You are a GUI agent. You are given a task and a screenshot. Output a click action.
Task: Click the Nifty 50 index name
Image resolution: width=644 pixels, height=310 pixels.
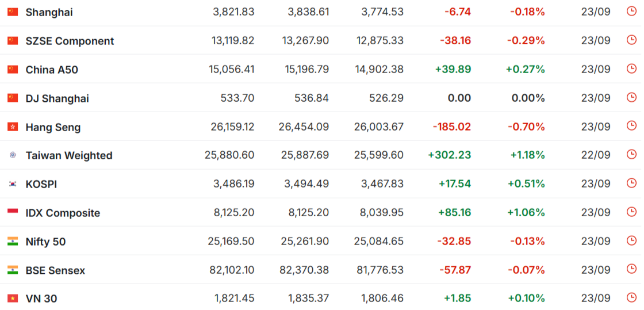[45, 242]
